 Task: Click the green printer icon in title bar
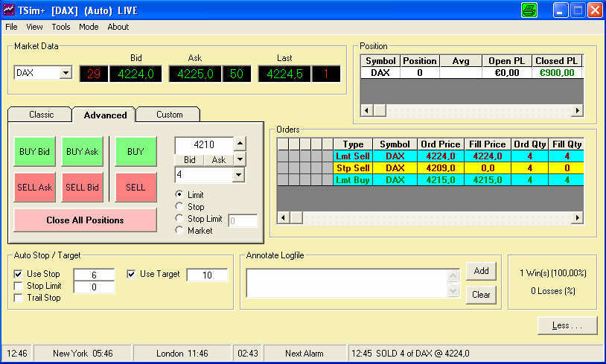(x=529, y=10)
